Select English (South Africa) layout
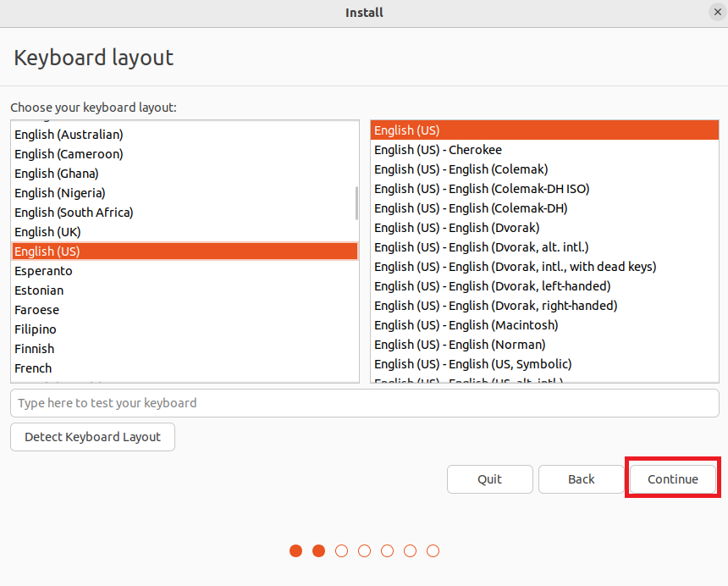The image size is (728, 586). click(185, 213)
